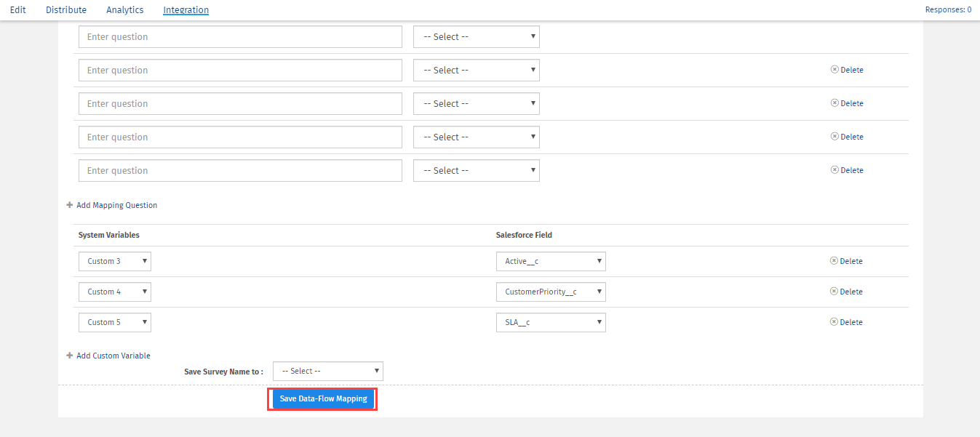Delete the Custom 5 variable row

pos(846,322)
